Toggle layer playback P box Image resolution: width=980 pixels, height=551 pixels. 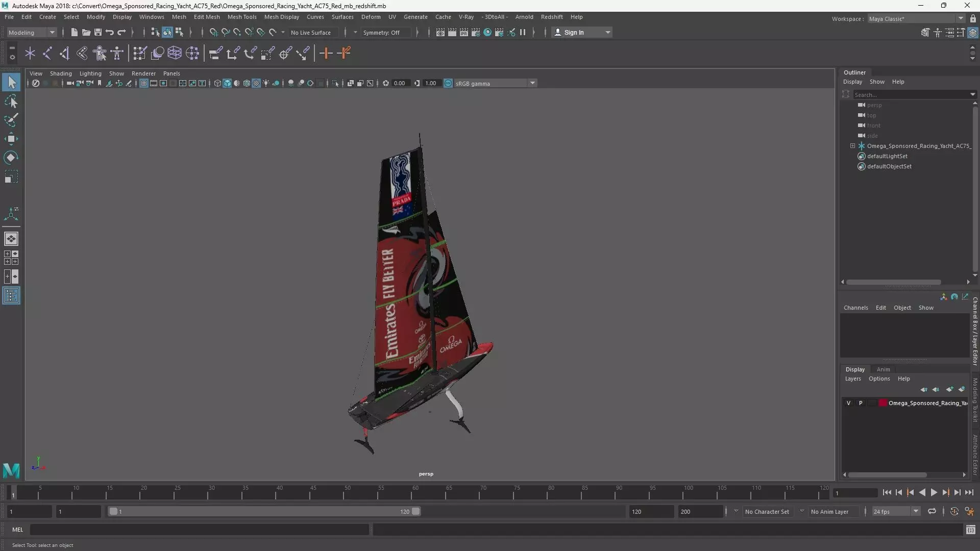(861, 403)
